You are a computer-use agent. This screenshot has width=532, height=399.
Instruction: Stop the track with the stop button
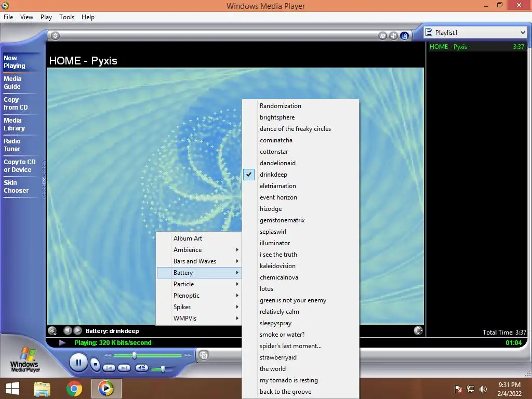coord(96,364)
